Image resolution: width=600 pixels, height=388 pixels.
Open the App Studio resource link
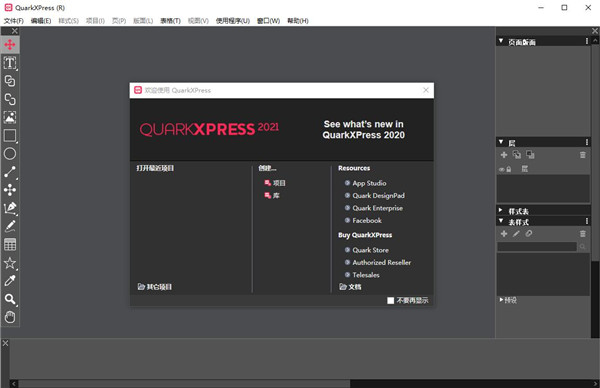[x=365, y=183]
